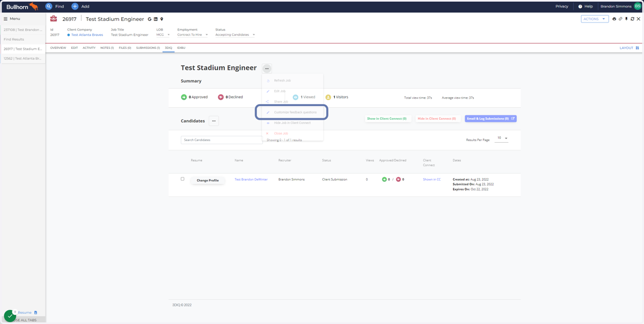Viewport: 644px width, 324px height.
Task: Click the green thumbs-up Approved icon in Summary
Action: pos(184,97)
